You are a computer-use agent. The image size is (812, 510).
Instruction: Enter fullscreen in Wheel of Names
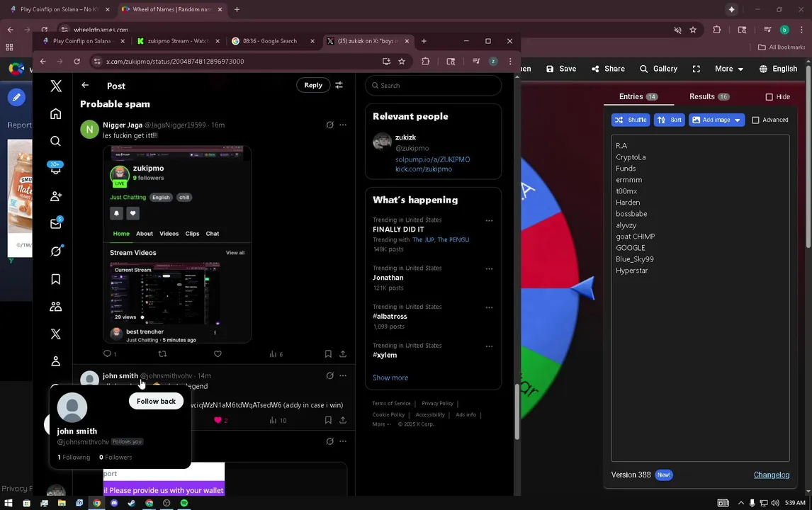(x=696, y=69)
